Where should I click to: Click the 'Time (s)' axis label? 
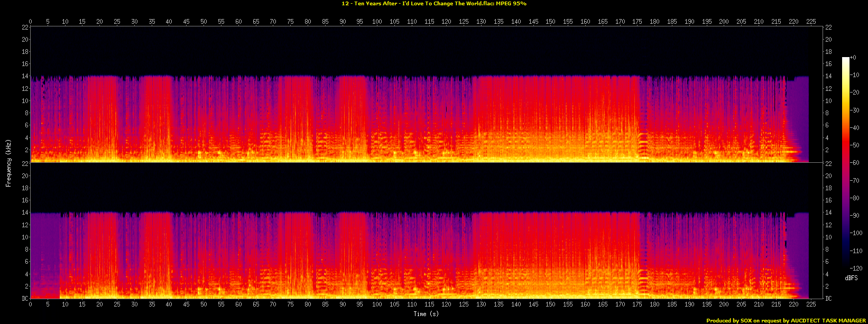427,314
